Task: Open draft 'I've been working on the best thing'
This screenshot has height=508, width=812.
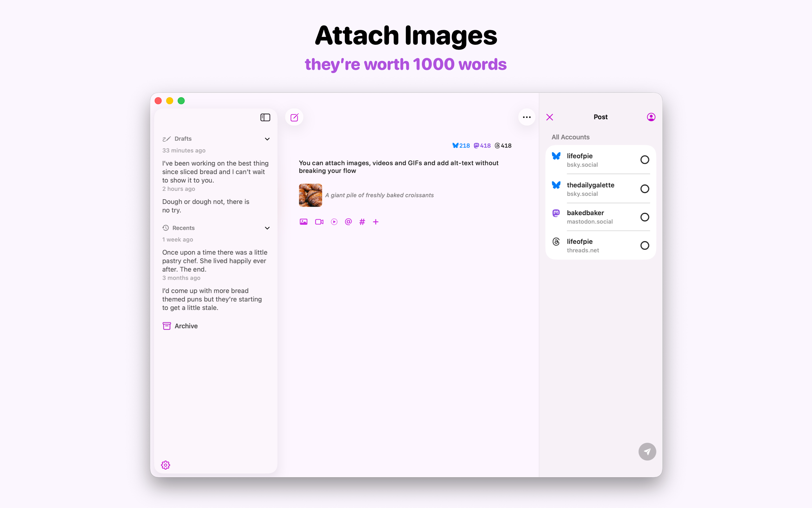Action: (215, 172)
